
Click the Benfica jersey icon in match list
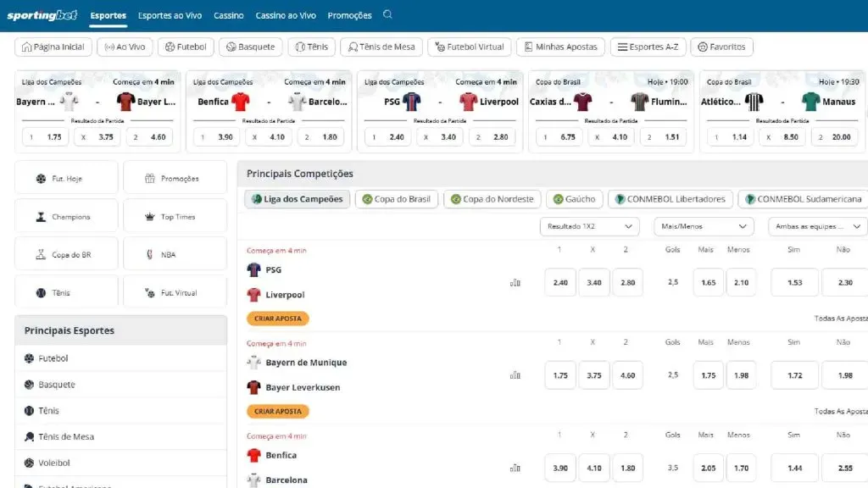253,455
